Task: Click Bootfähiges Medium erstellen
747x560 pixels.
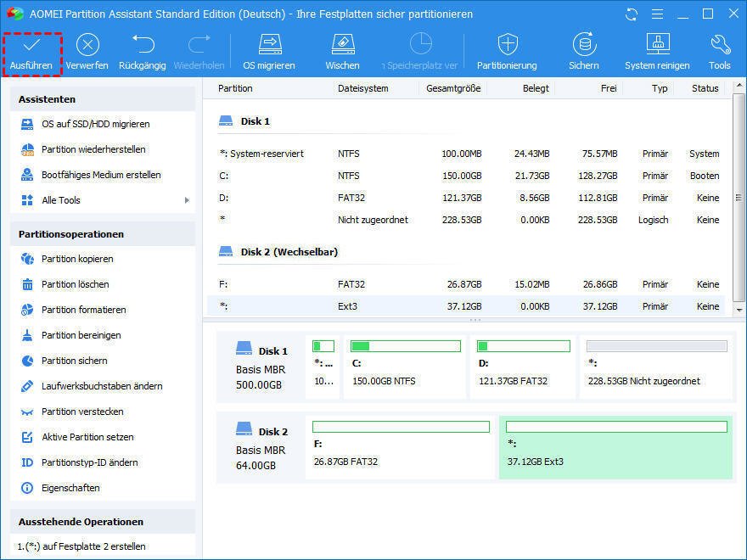Action: [101, 175]
